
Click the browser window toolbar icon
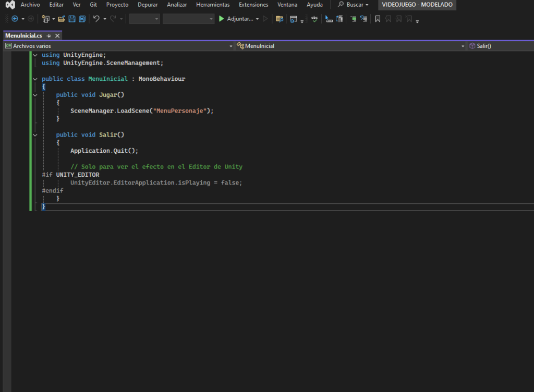[293, 19]
